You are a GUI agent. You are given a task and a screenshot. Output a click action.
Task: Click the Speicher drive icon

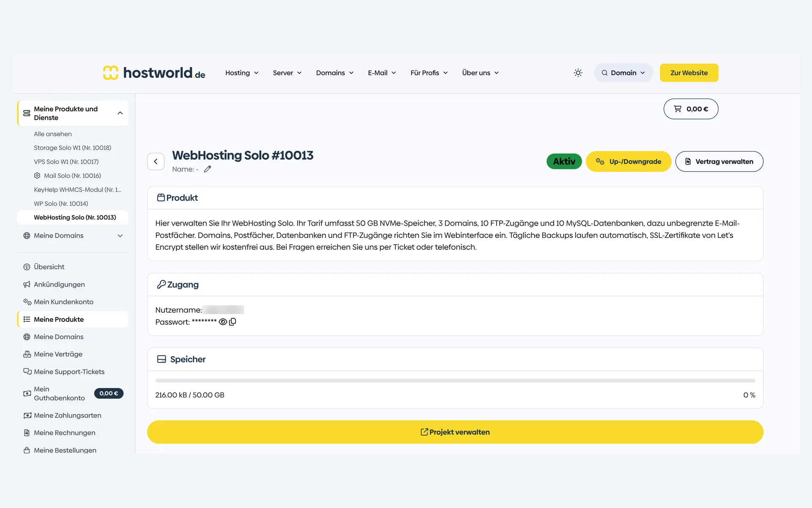162,359
